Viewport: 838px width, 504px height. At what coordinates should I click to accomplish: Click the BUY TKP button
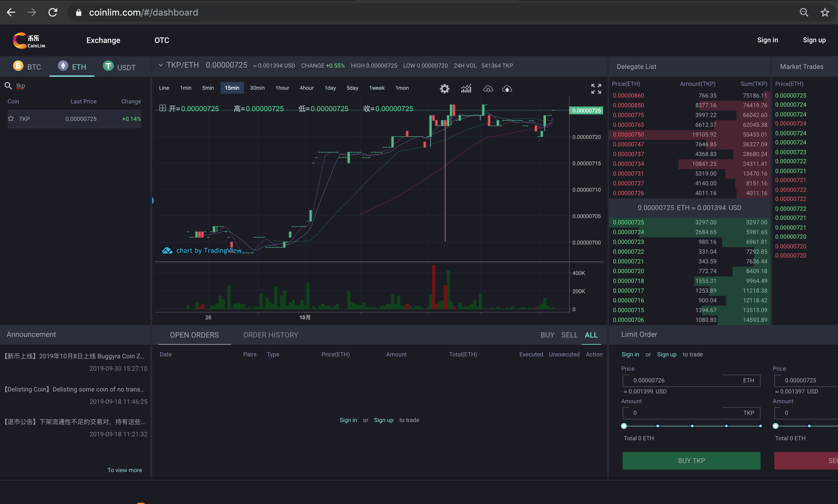point(691,460)
